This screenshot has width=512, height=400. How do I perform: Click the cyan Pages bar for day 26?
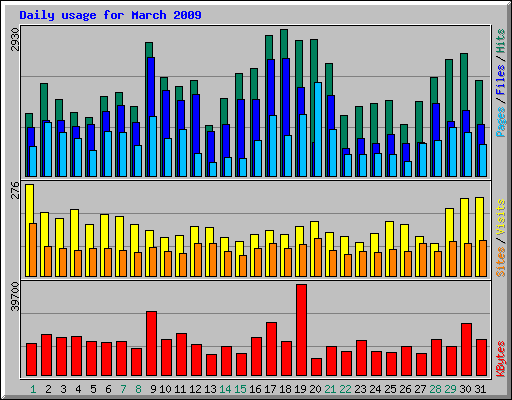coord(408,169)
